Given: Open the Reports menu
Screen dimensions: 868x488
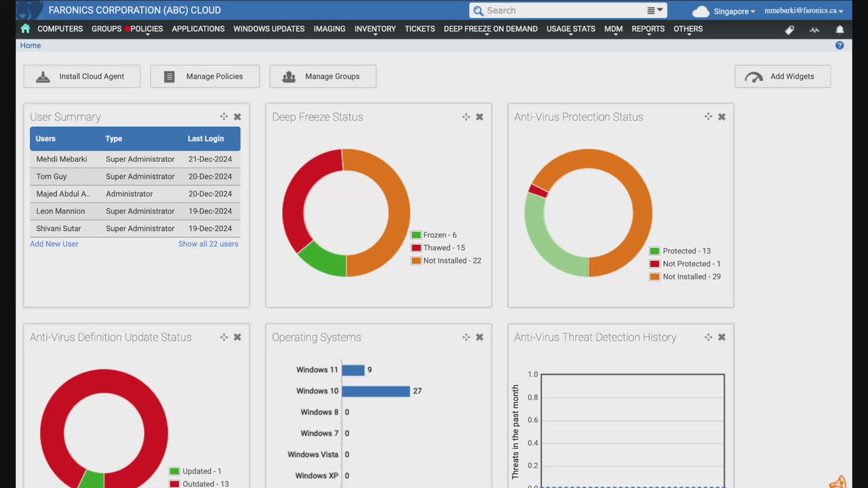Looking at the screenshot, I should pos(648,29).
